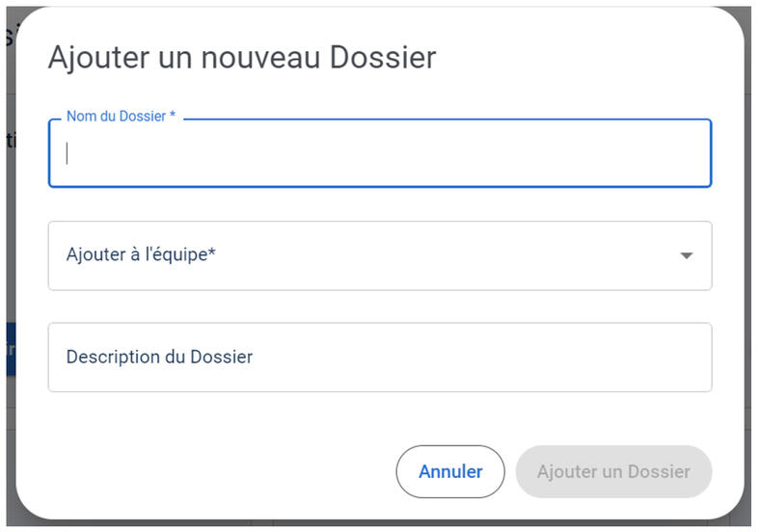Open the team dropdown arrow
The image size is (759, 532).
click(686, 255)
